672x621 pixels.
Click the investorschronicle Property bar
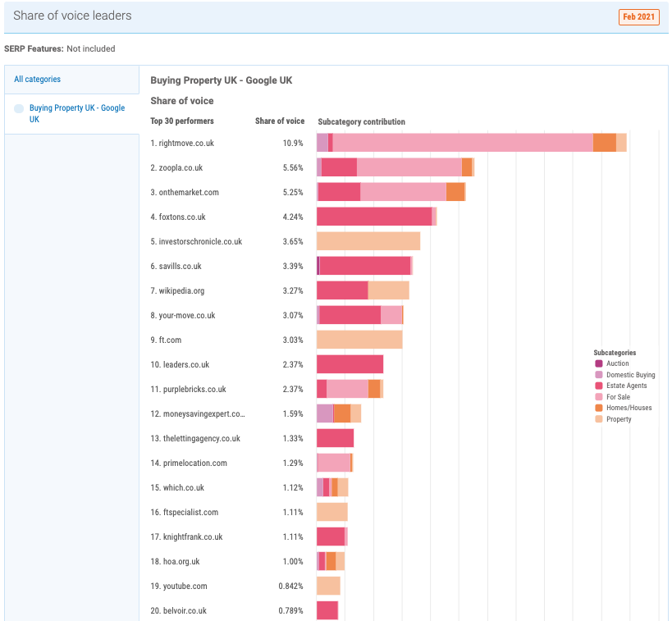click(x=368, y=241)
